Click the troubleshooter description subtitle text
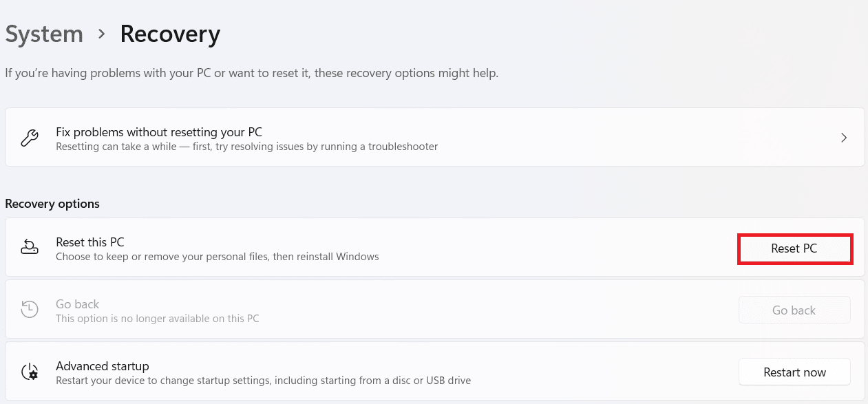This screenshot has height=404, width=868. click(x=246, y=147)
